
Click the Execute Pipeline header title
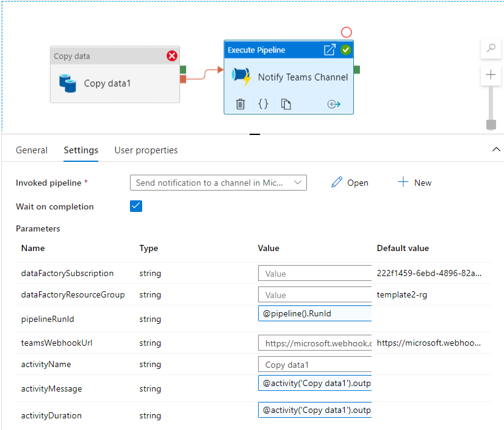click(x=256, y=50)
